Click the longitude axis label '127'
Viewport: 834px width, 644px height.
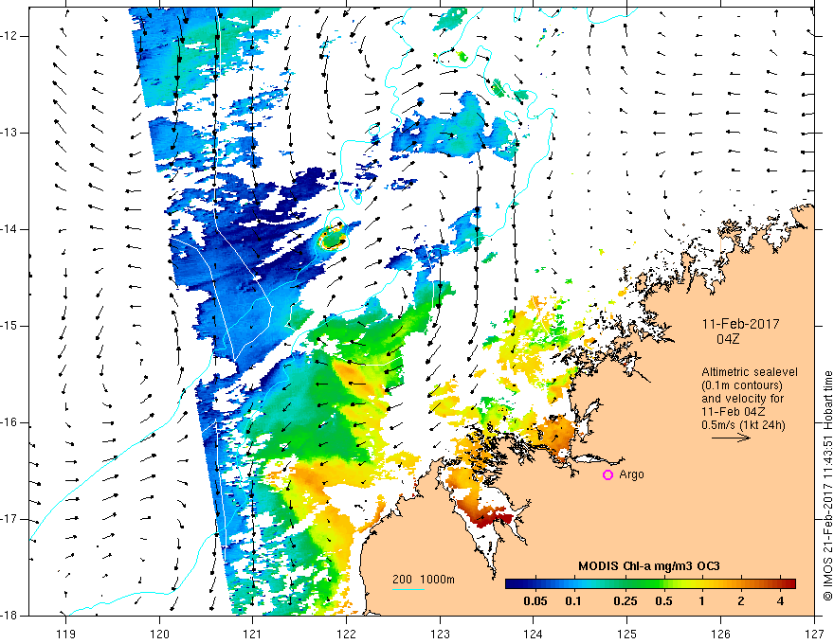814,634
